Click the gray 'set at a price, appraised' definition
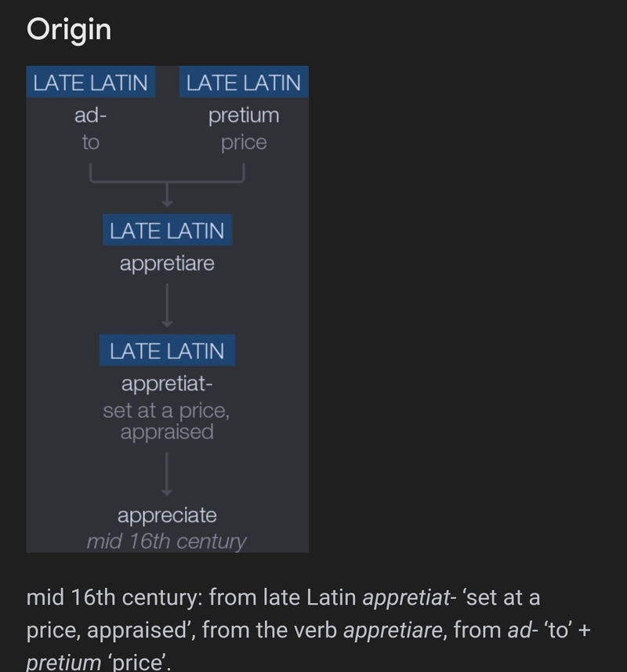 point(166,421)
